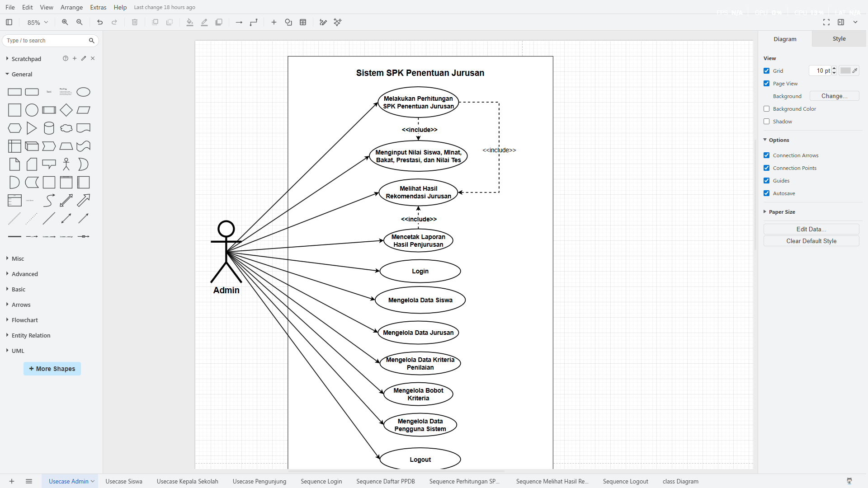Click the To Front icon
Image resolution: width=868 pixels, height=488 pixels.
coord(155,22)
